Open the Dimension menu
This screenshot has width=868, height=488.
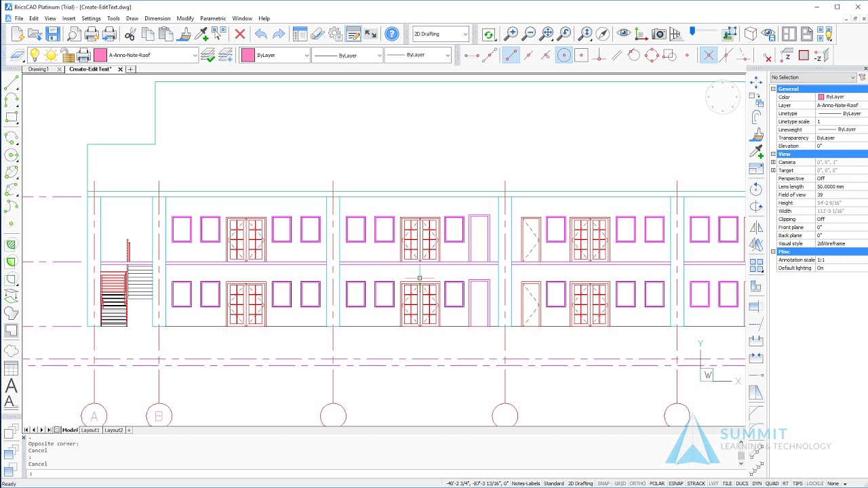click(157, 18)
